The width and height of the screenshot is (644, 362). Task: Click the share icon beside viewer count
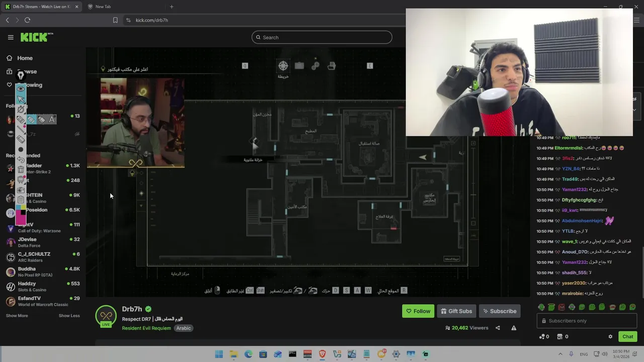[x=498, y=328]
